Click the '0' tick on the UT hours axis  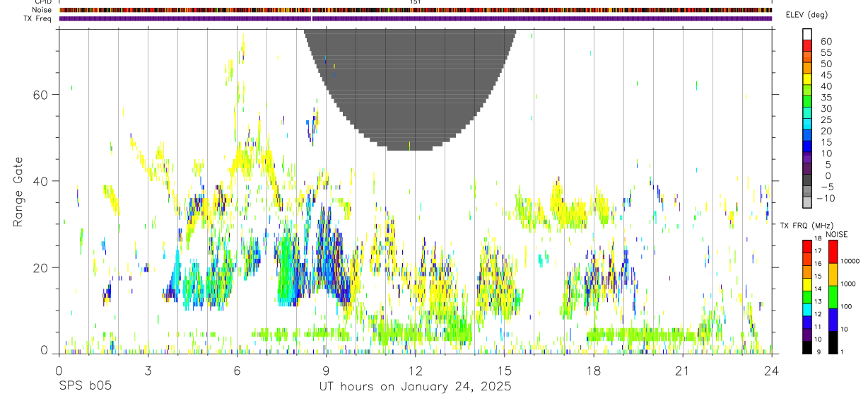[59, 370]
